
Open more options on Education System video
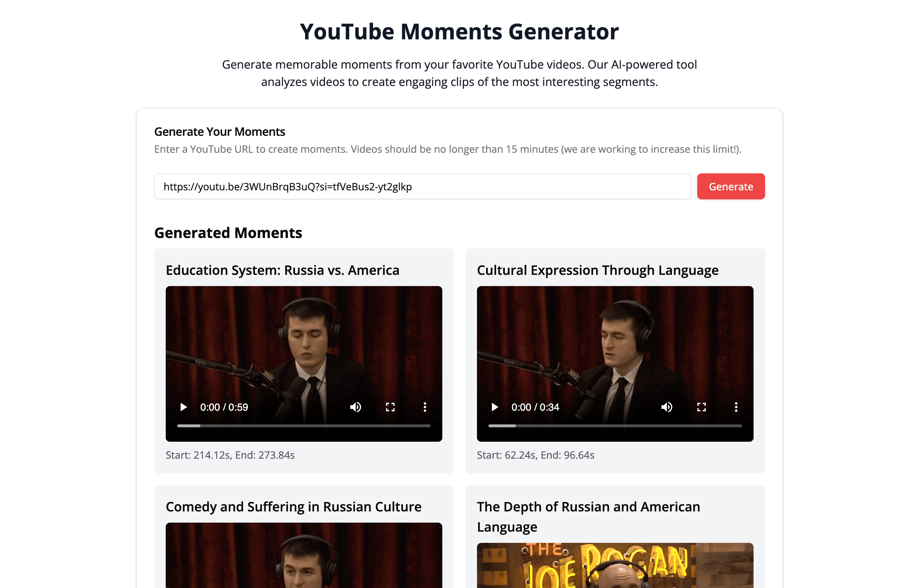click(425, 407)
